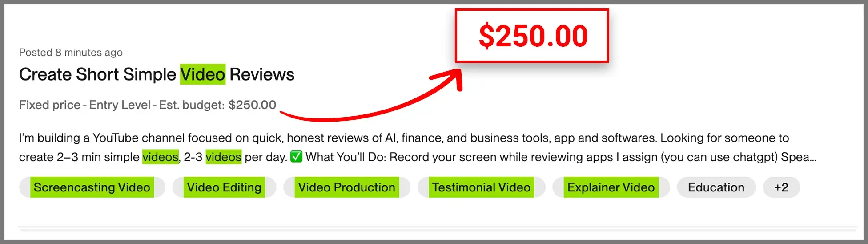The width and height of the screenshot is (868, 244).
Task: Click the Video Production tag
Action: coord(347,187)
